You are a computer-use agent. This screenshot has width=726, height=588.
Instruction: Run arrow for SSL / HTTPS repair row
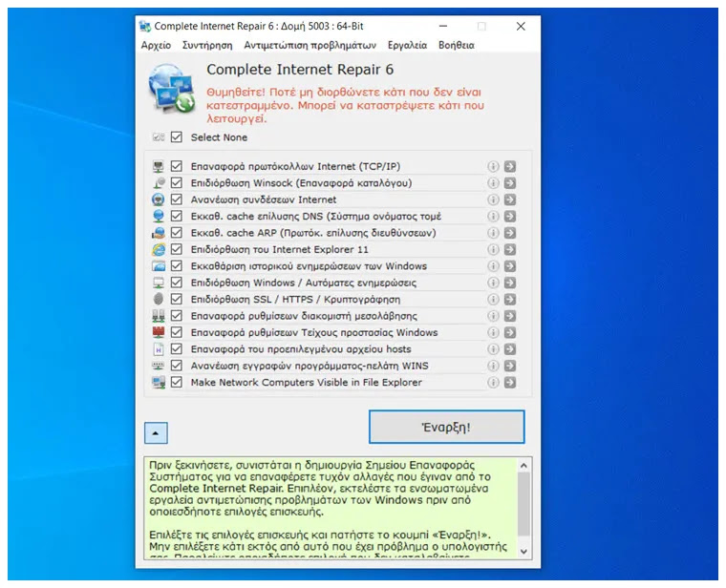click(x=510, y=300)
